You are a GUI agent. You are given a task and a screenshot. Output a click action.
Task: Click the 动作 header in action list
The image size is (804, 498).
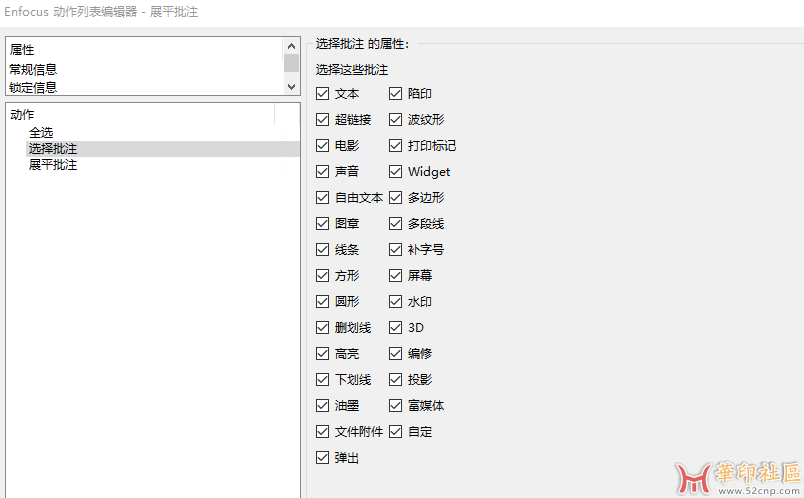[22, 114]
